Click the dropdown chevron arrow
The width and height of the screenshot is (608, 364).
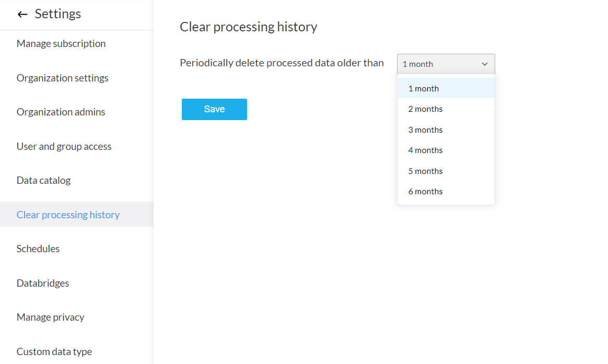(x=484, y=64)
